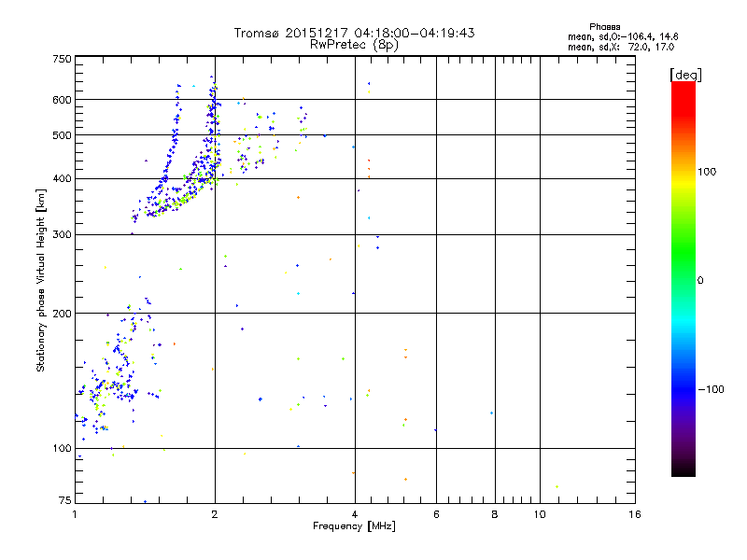Screen dimensions: 747x560
Task: Click the y-axis '500' tick label
Action: point(62,135)
